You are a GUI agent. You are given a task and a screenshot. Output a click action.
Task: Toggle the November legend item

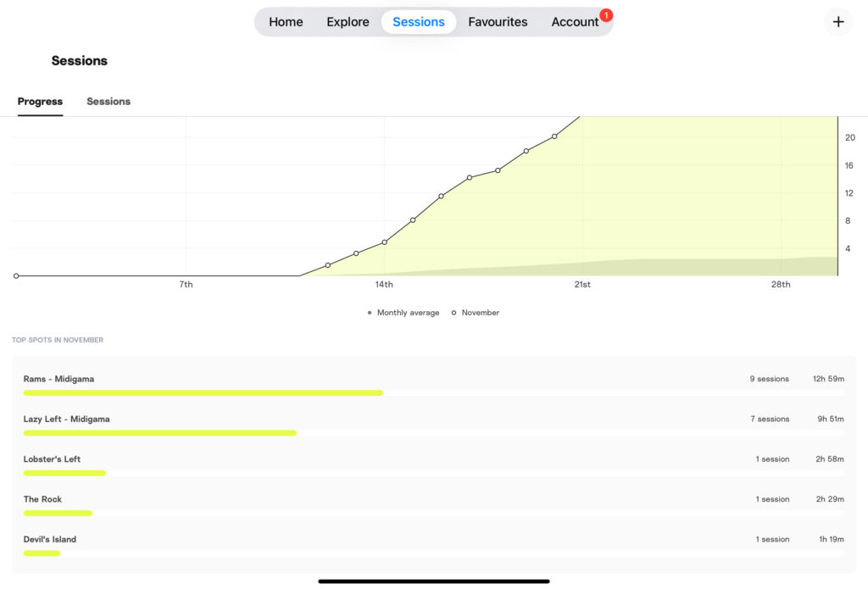(x=476, y=313)
